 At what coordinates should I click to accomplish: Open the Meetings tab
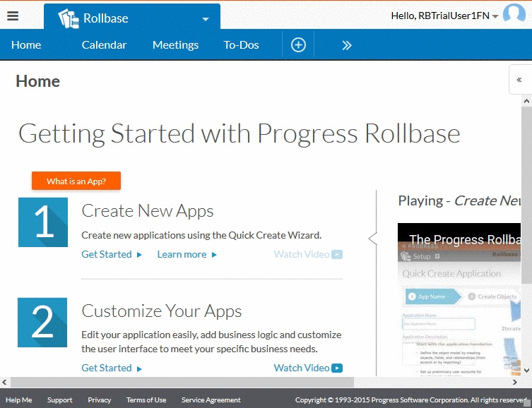(x=175, y=45)
